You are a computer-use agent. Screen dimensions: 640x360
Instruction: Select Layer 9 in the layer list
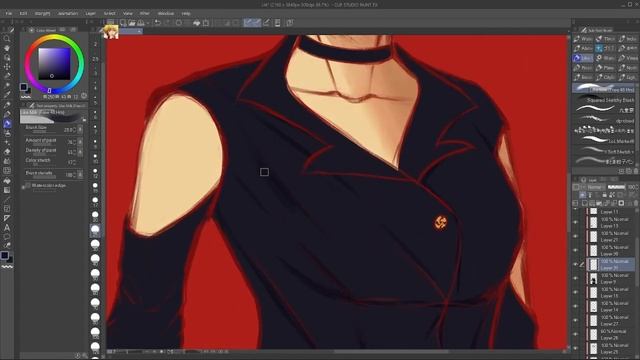point(610,278)
